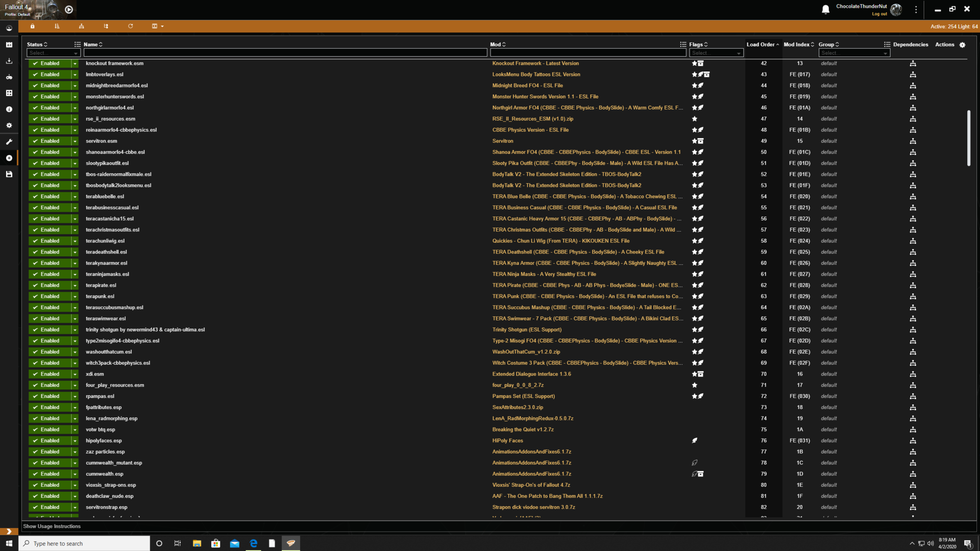Screen dimensions: 980x551
Task: Open dependencies icon for hipolyfaces.esp row
Action: pos(913,441)
